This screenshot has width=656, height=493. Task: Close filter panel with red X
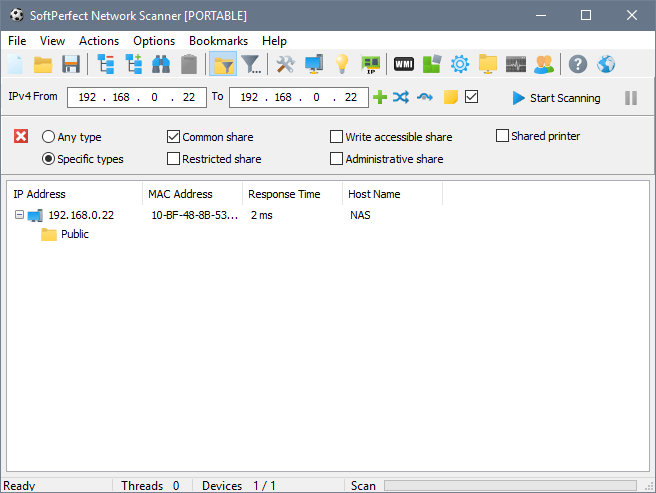(21, 136)
